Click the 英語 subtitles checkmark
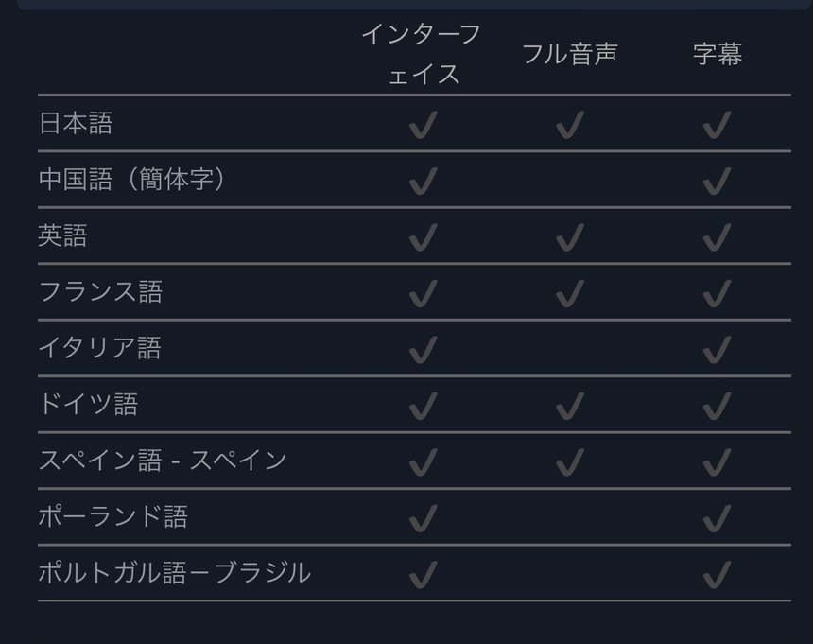The width and height of the screenshot is (813, 644). pos(718,237)
